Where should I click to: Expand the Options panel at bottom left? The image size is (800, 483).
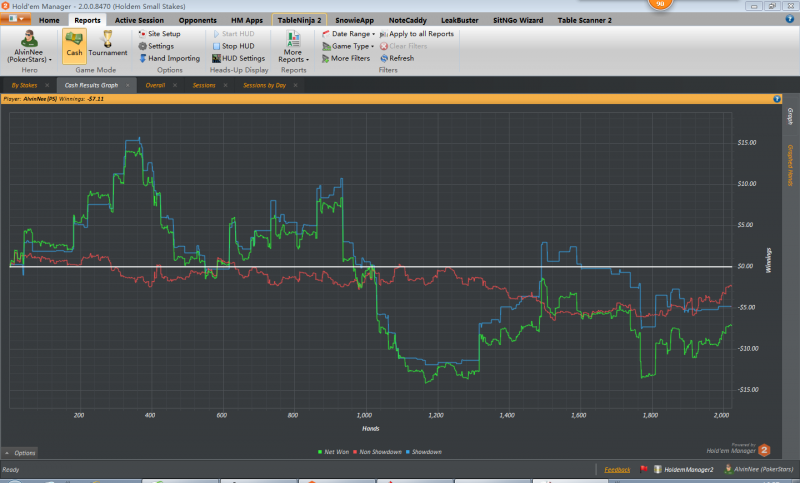[x=21, y=452]
